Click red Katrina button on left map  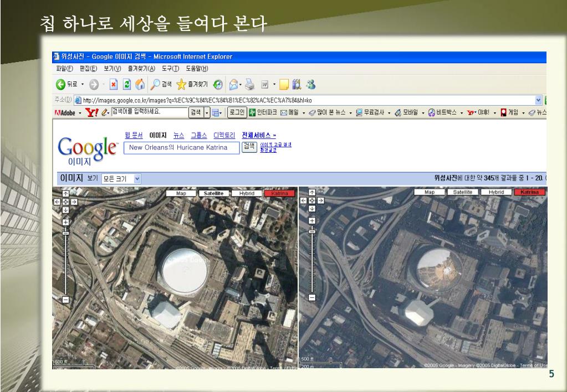279,193
